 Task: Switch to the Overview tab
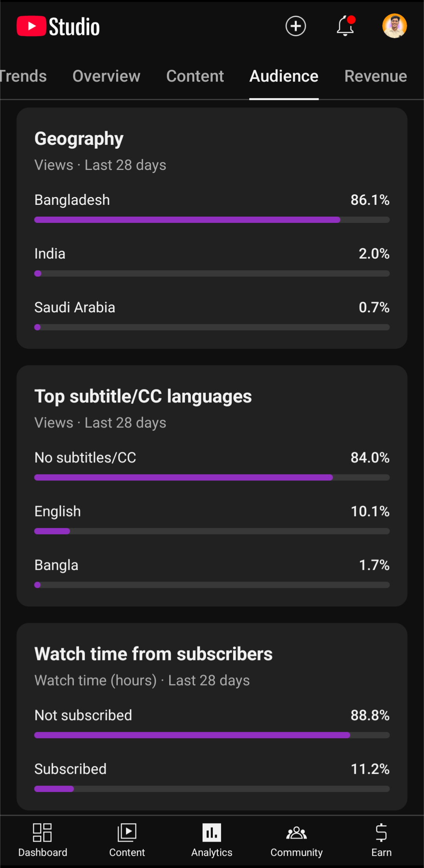click(106, 76)
